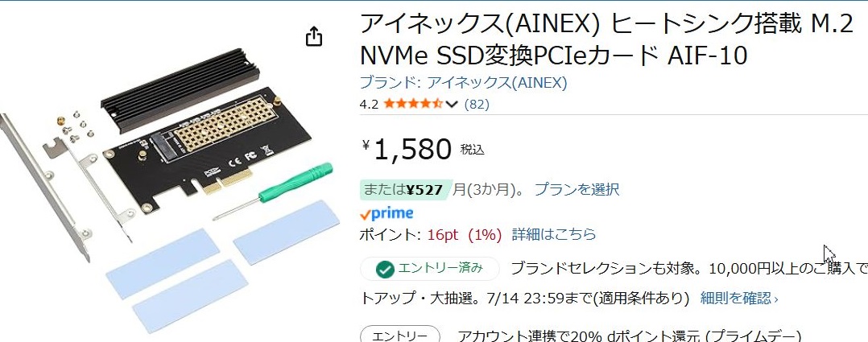The image size is (868, 342).
Task: Click the star rating icons
Action: [x=412, y=104]
